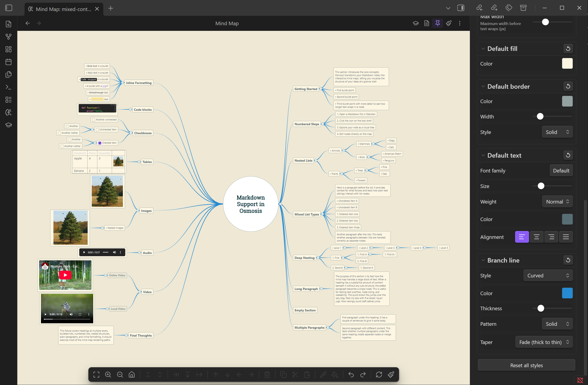Open the Taper dropdown showing Fade

[544, 342]
